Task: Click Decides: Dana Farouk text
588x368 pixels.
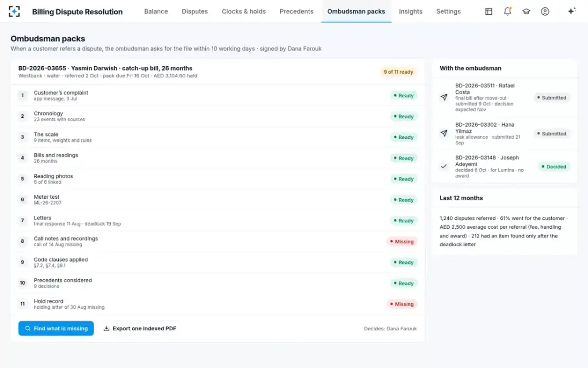Action: coord(390,329)
